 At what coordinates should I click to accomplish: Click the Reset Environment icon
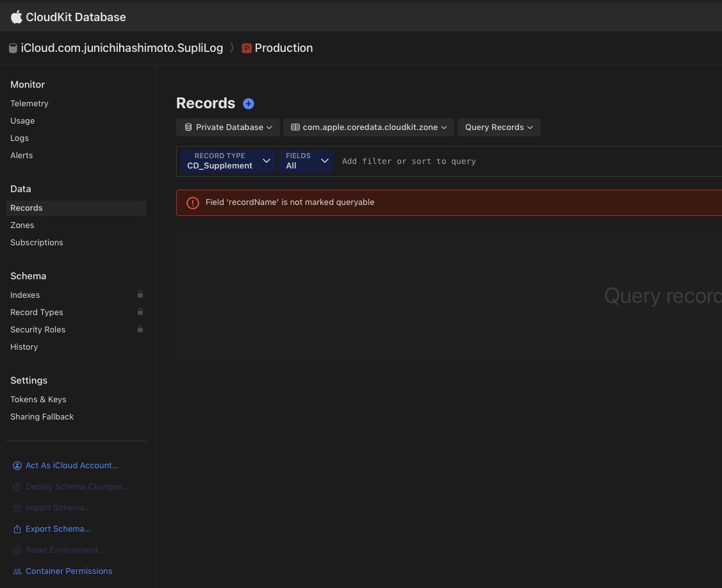point(17,550)
